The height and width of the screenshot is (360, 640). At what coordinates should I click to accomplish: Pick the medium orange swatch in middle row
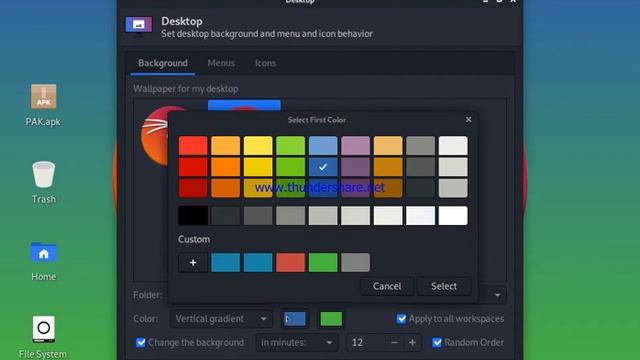coord(225,167)
